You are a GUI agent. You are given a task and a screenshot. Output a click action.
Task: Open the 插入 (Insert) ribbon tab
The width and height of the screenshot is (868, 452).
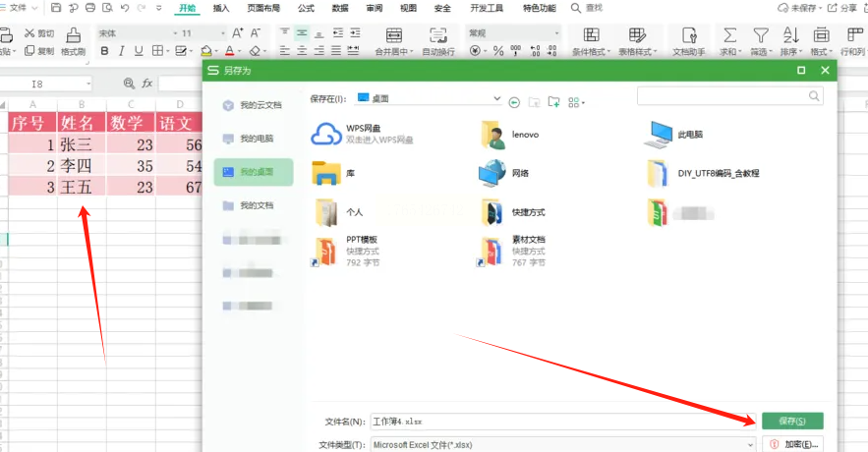pyautogui.click(x=221, y=8)
